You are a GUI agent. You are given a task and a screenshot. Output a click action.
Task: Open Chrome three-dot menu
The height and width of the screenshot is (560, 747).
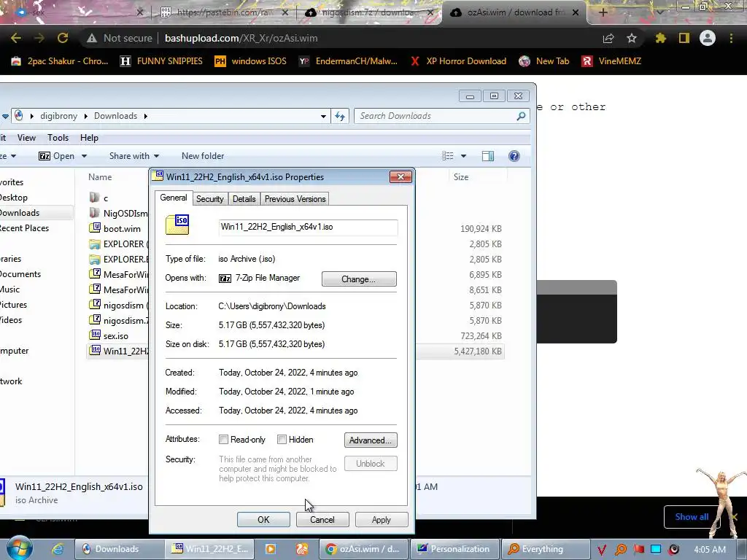[x=731, y=38]
